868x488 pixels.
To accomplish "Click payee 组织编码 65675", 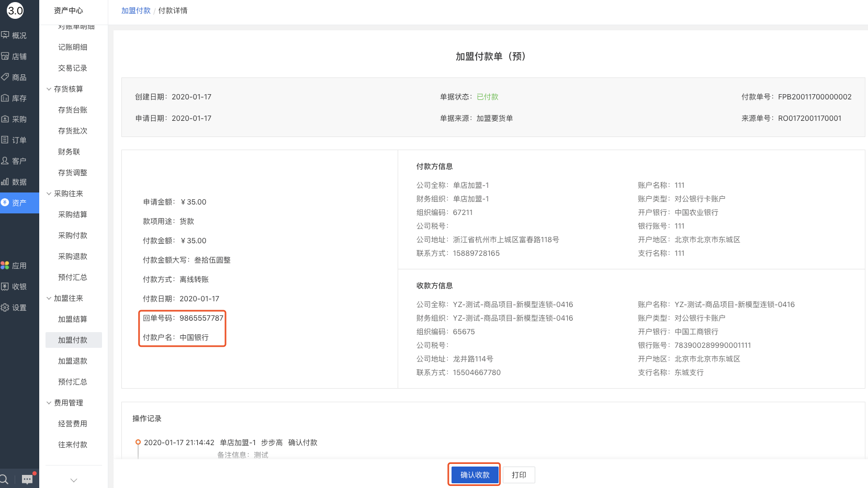I will pos(464,332).
